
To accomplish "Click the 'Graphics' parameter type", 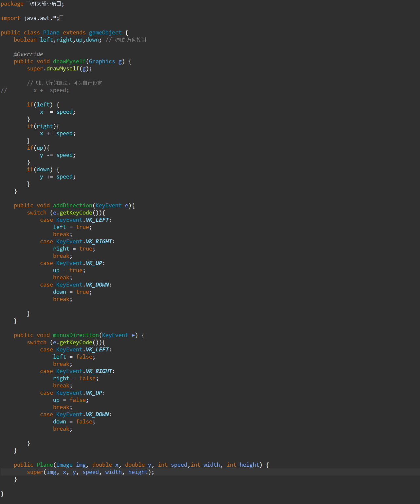I will 102,62.
